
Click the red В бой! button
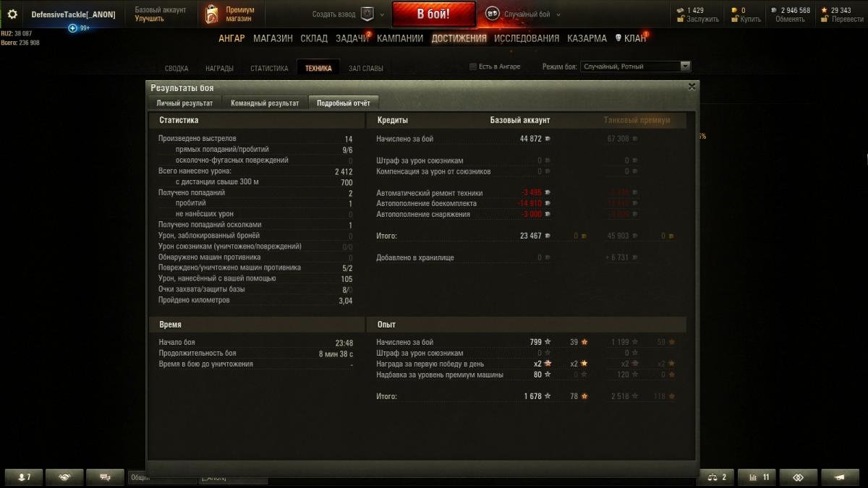coord(433,14)
